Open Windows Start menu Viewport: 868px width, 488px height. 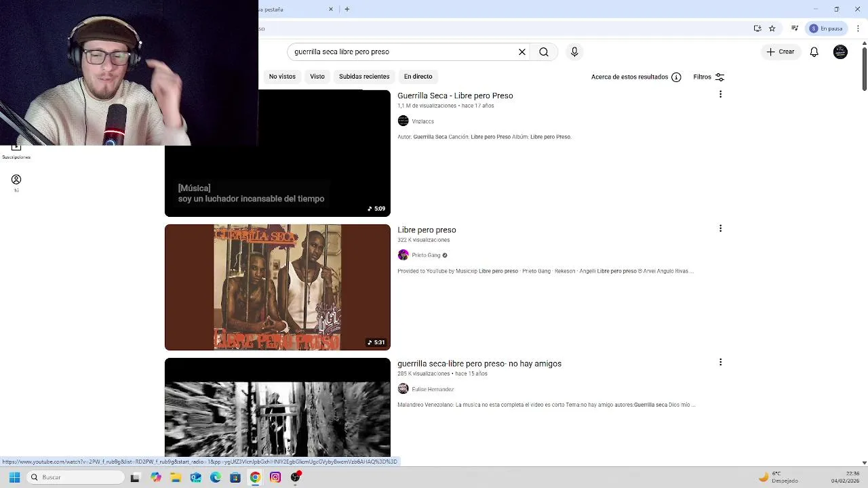14,477
